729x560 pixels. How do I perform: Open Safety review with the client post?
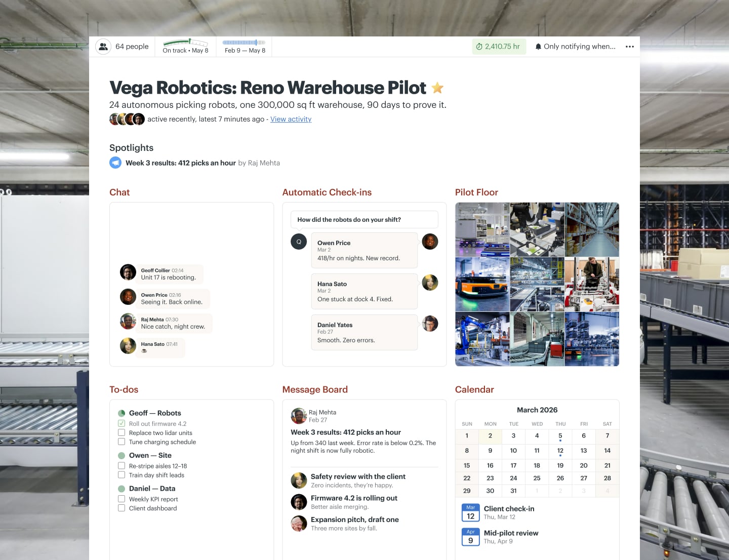[358, 476]
